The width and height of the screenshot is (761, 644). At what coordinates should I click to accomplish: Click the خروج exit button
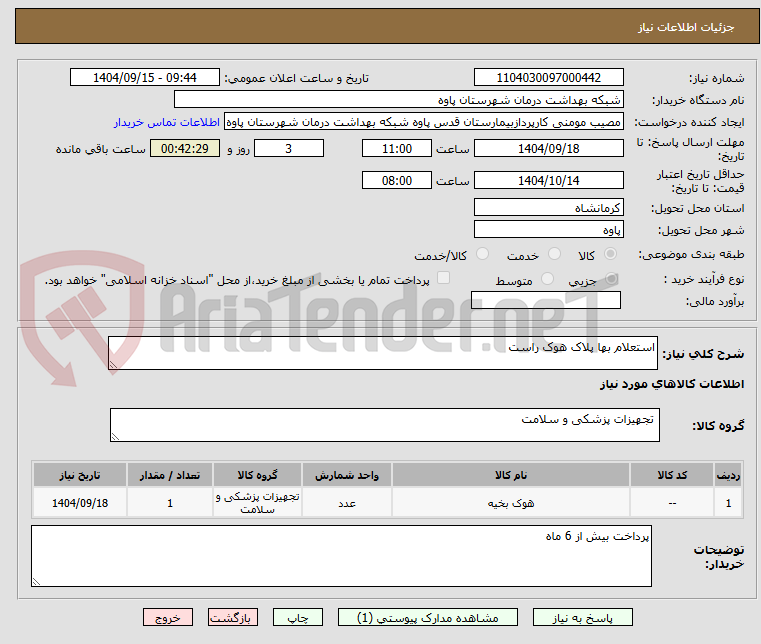click(168, 617)
